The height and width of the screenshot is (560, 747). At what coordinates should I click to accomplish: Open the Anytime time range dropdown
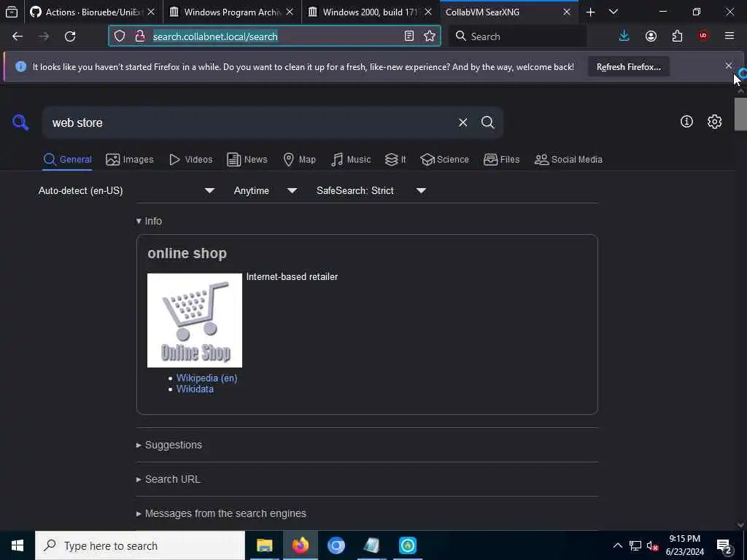[x=266, y=190]
